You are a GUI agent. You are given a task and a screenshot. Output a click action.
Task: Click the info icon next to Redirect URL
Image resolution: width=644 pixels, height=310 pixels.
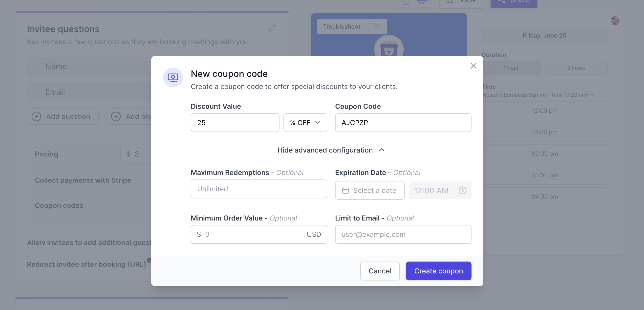pyautogui.click(x=149, y=260)
